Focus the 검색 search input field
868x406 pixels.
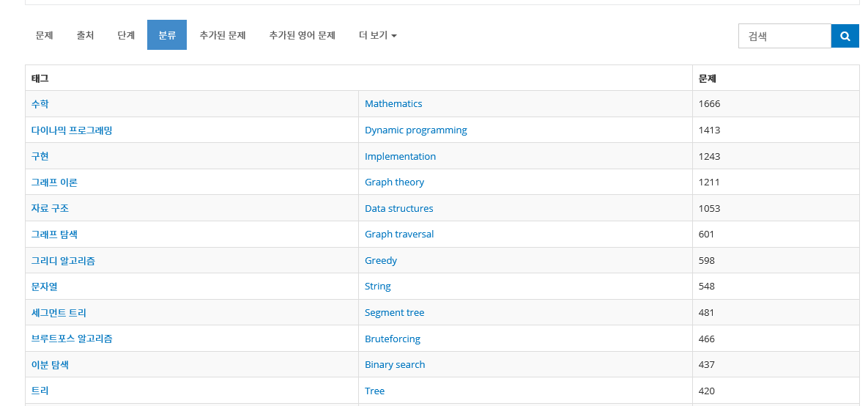click(784, 36)
